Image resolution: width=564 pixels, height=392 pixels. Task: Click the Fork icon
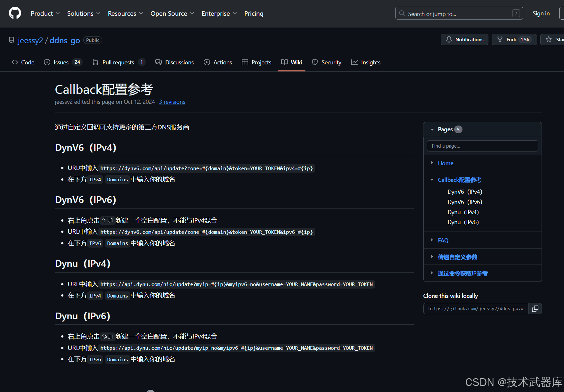point(500,39)
